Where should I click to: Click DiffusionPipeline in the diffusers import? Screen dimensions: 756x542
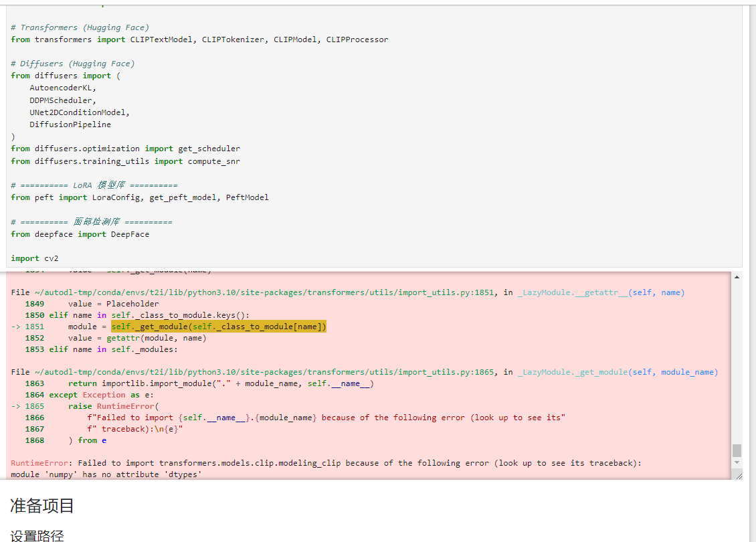(70, 124)
